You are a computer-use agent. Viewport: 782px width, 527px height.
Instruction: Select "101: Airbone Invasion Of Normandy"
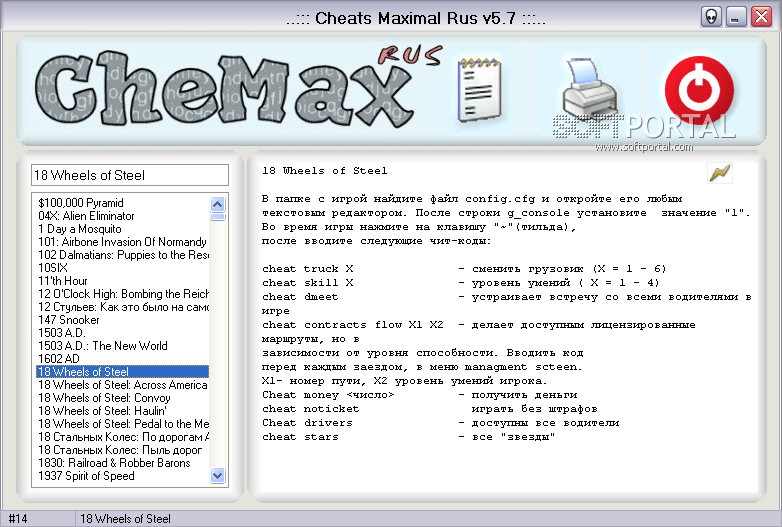click(123, 241)
